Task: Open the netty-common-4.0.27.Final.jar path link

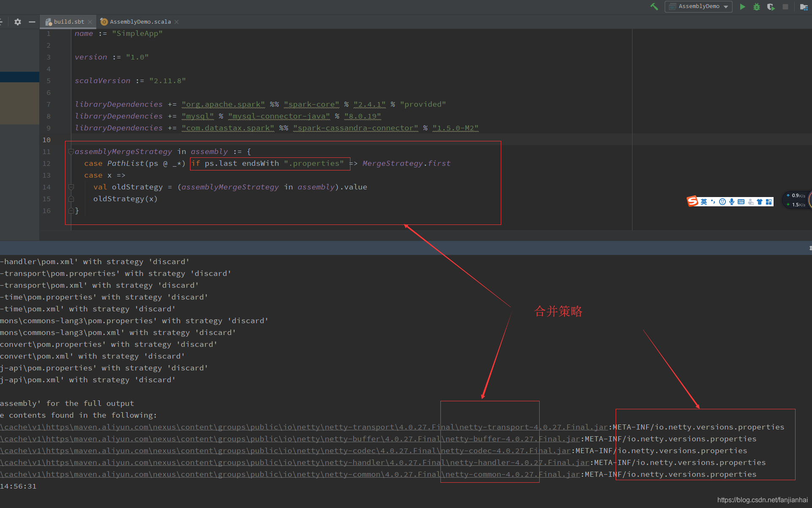Action: [290, 474]
